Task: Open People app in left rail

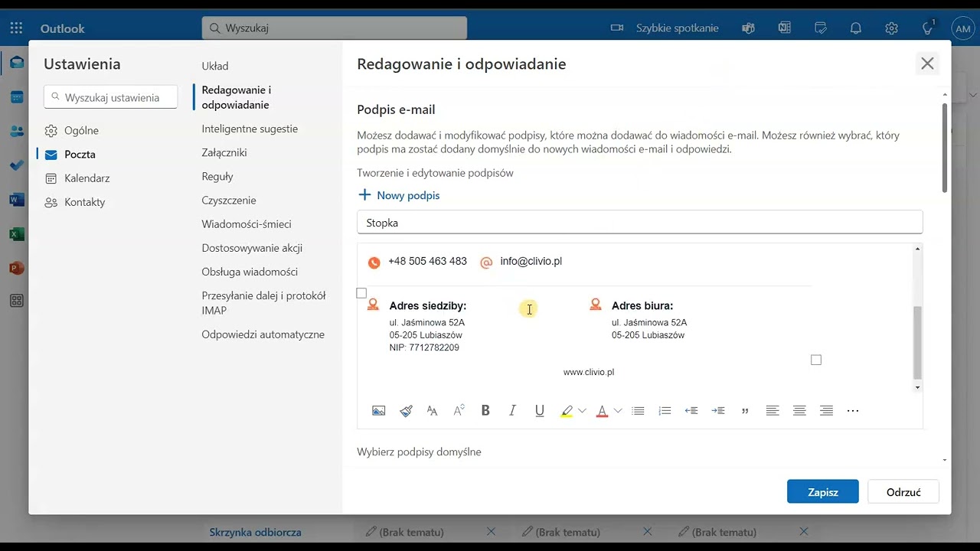Action: tap(16, 132)
